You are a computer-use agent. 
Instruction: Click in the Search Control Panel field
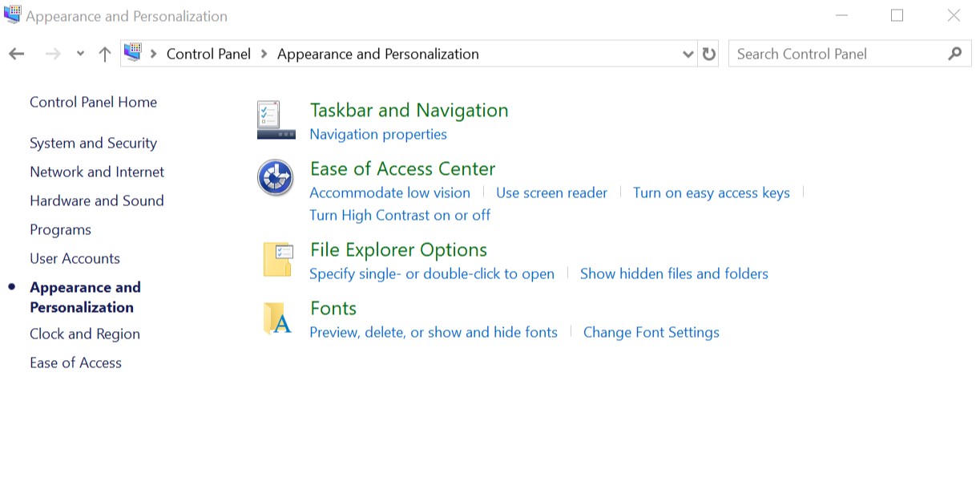[x=833, y=54]
